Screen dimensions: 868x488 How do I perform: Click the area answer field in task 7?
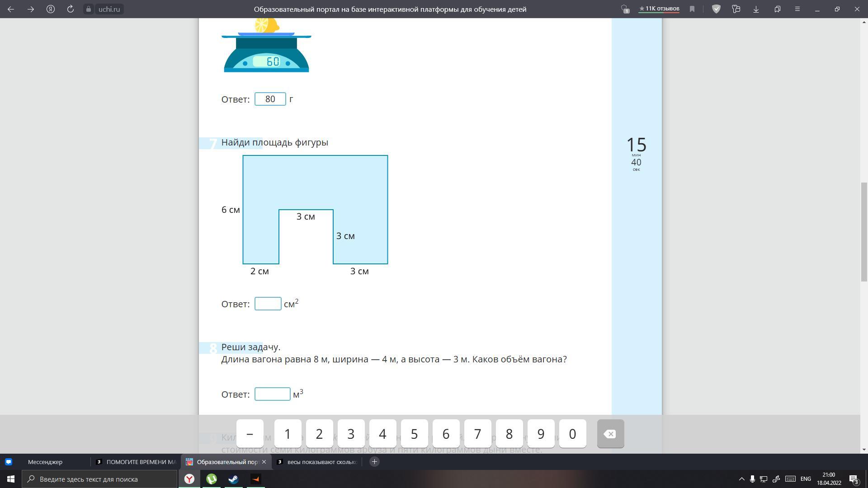(x=268, y=304)
